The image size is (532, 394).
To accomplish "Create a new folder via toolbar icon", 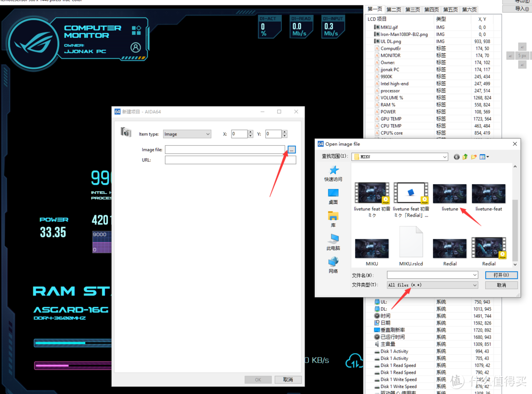I will click(473, 157).
